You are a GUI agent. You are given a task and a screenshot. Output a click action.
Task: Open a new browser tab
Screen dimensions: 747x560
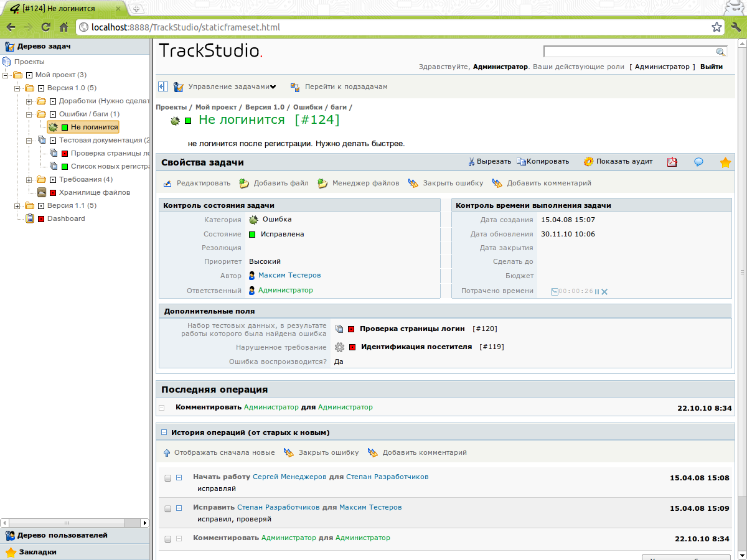(x=136, y=9)
